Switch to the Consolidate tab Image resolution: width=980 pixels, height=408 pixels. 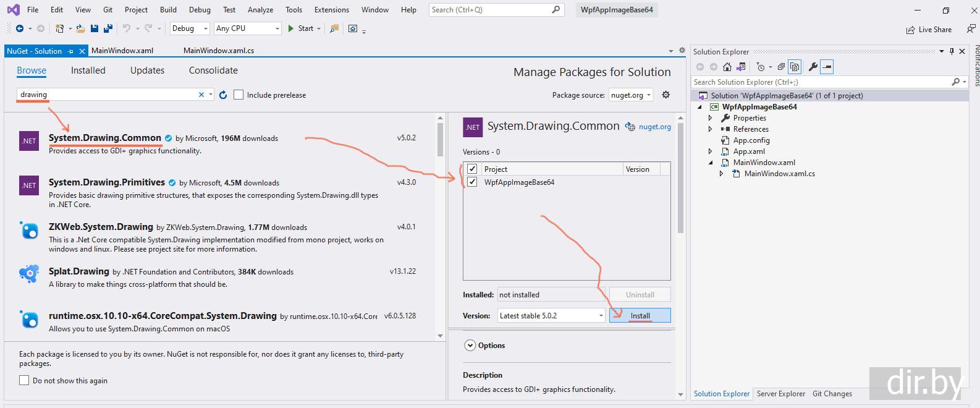point(213,70)
